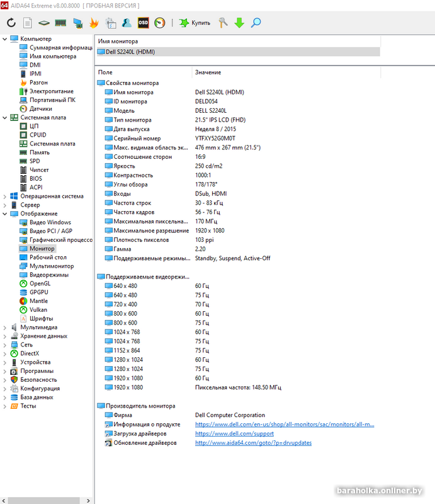Image resolution: width=435 pixels, height=504 pixels.
Task: Open Видео Windows in the tree
Action: coord(45,222)
